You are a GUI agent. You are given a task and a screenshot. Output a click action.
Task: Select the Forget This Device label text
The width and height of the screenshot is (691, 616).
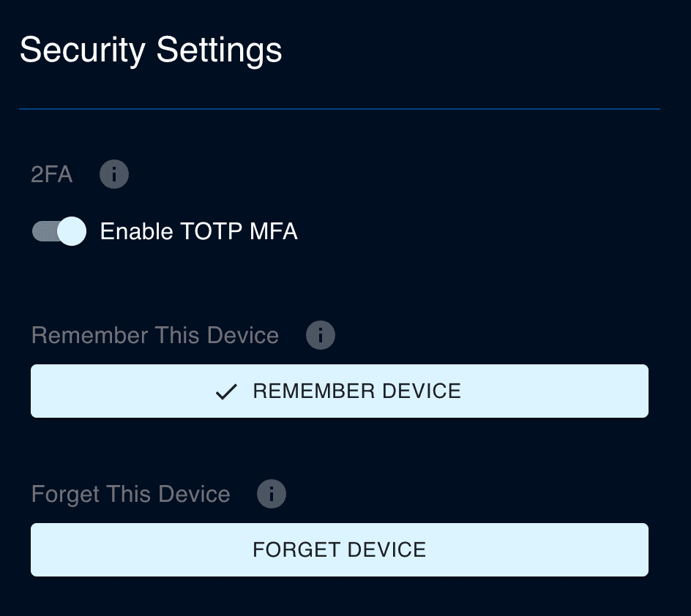coord(131,495)
